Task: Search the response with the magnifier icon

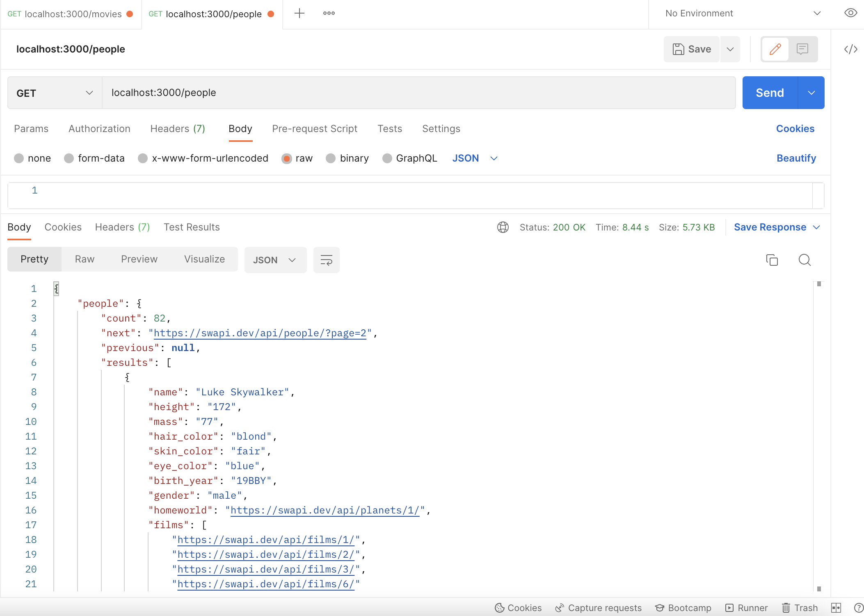Action: pyautogui.click(x=805, y=260)
